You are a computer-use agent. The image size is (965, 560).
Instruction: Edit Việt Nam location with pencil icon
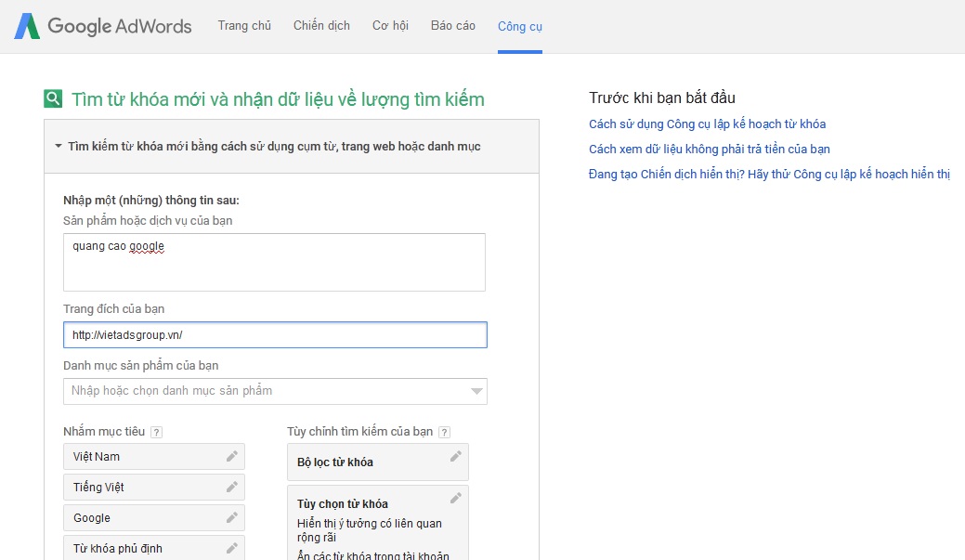tap(231, 456)
